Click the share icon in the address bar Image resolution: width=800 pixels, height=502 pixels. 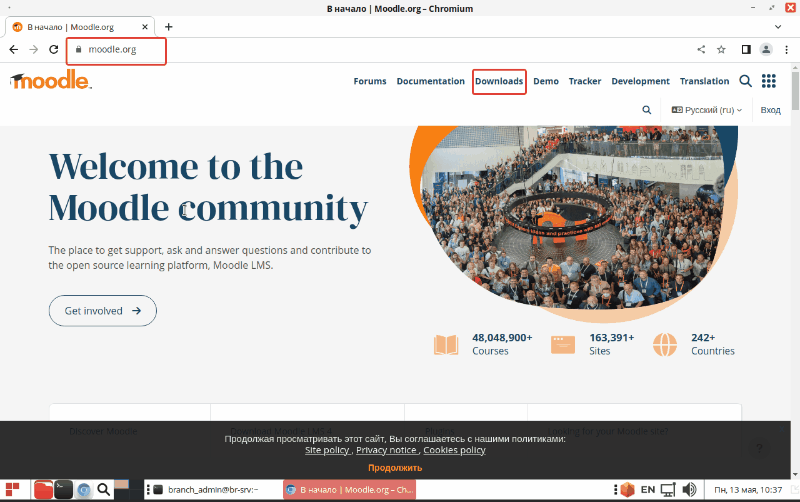[x=701, y=49]
